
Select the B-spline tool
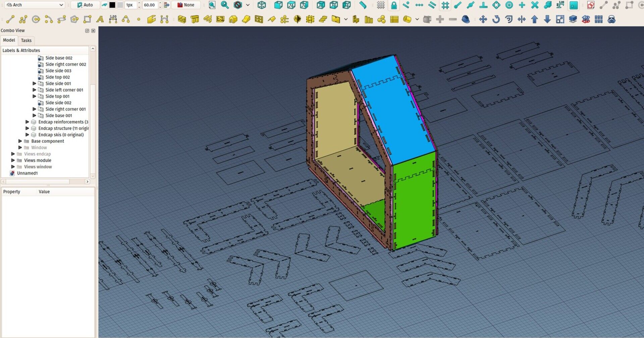click(126, 19)
